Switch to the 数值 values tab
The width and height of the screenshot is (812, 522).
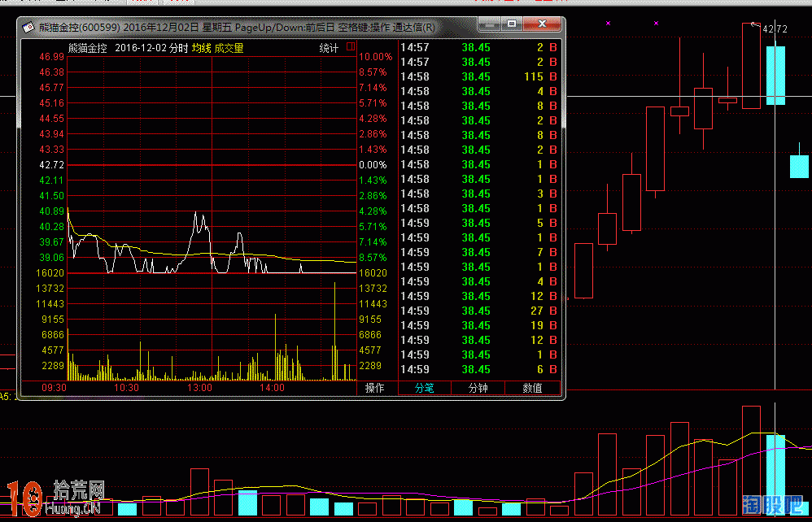click(x=532, y=389)
